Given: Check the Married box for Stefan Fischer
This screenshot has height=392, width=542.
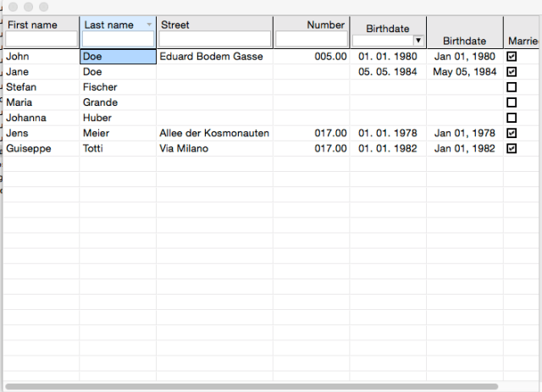Looking at the screenshot, I should 512,87.
